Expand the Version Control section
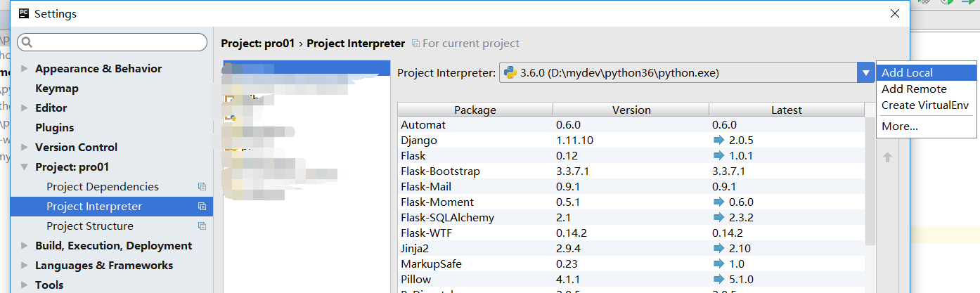 [x=25, y=148]
